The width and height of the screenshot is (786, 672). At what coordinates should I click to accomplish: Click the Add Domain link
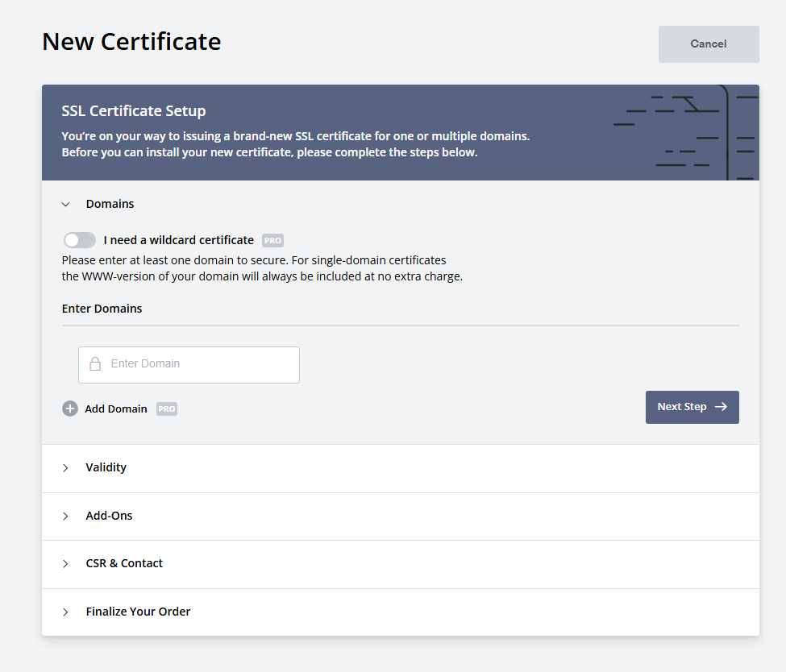[114, 409]
